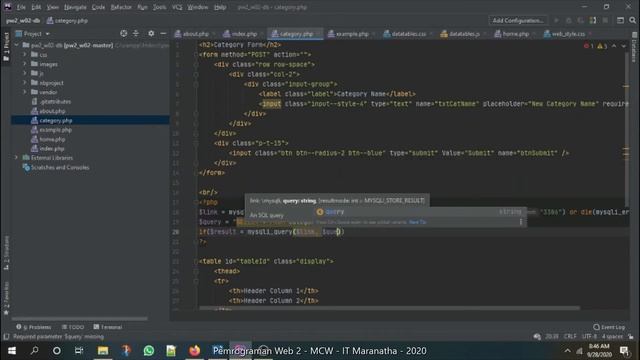Expand the nbproject folder
This screenshot has width=640, height=360.
(25, 83)
